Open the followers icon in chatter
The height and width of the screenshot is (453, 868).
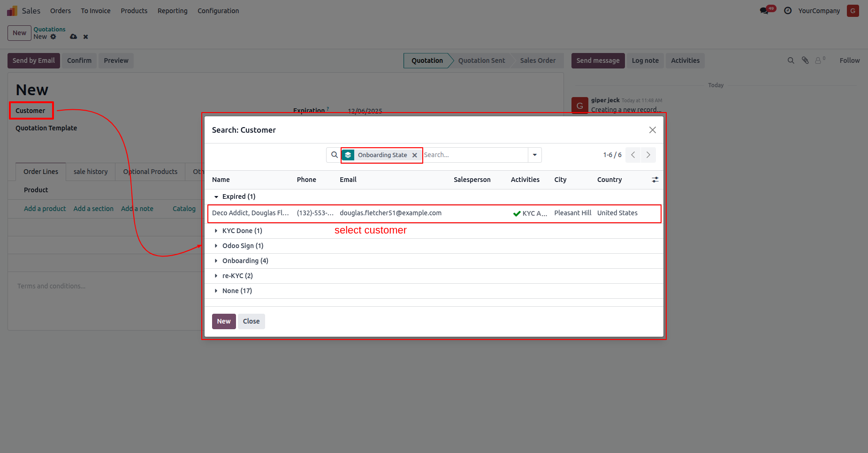(x=819, y=60)
